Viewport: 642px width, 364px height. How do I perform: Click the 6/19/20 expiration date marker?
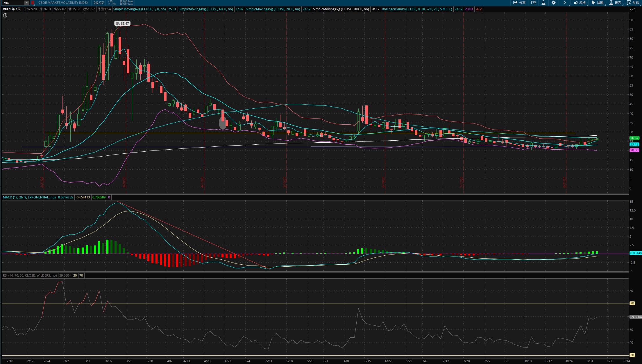383,182
